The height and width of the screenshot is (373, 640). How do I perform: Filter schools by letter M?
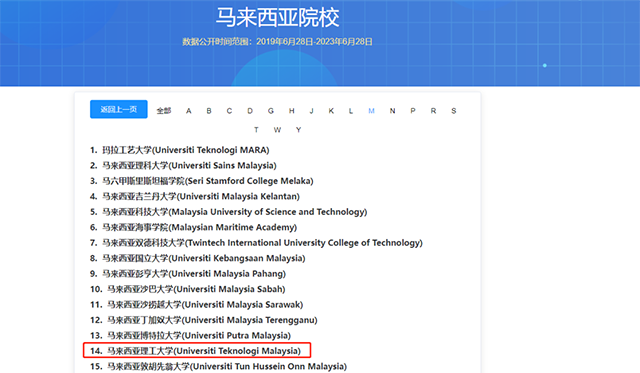coord(371,111)
